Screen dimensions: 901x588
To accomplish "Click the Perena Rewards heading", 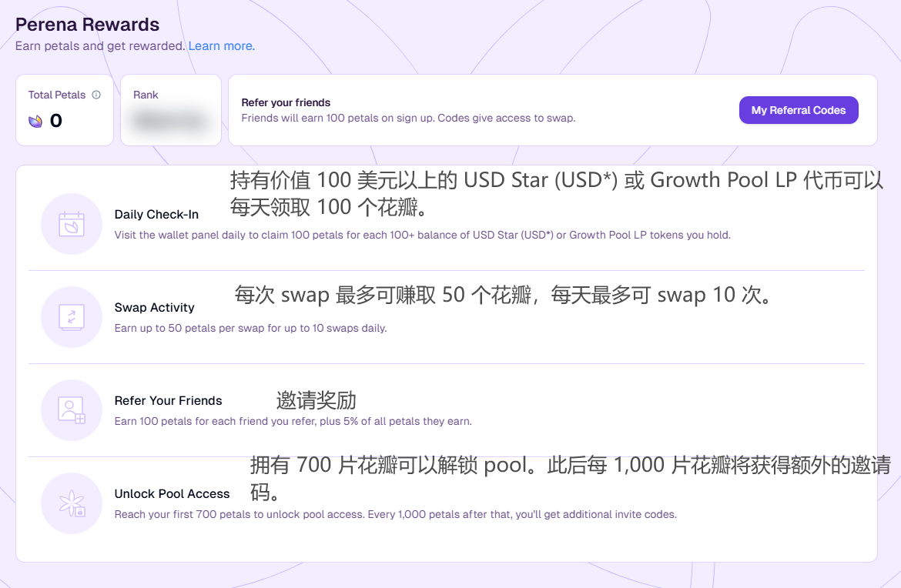I will [87, 25].
